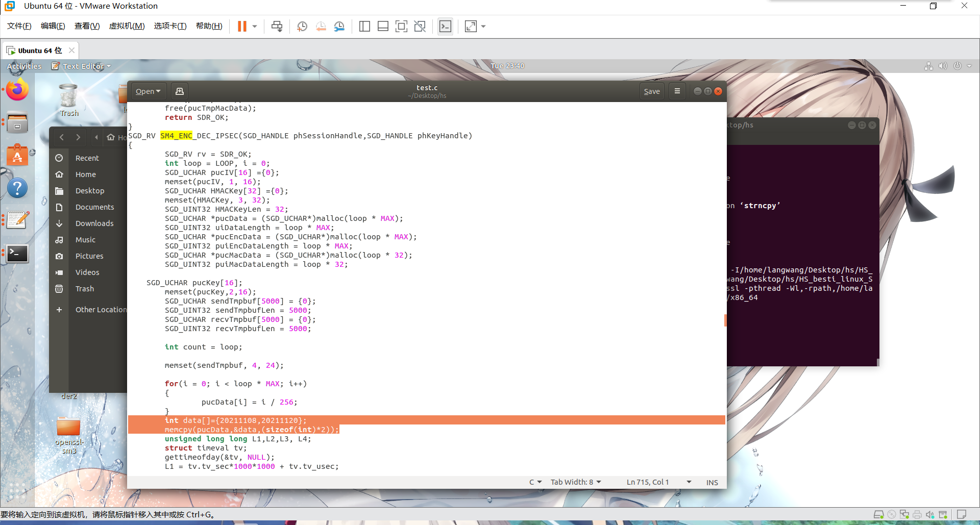Viewport: 980px width, 525px height.
Task: Open the 文件(F) menu
Action: [19, 26]
